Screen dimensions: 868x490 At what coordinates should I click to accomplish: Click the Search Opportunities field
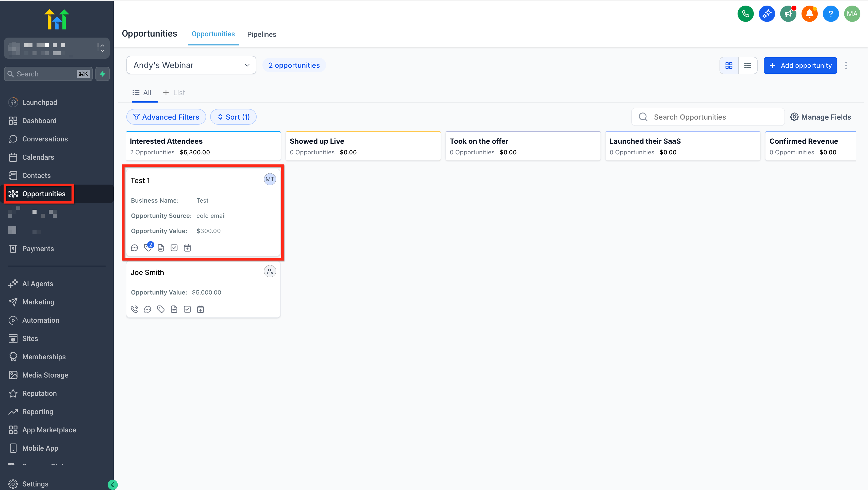click(x=708, y=117)
